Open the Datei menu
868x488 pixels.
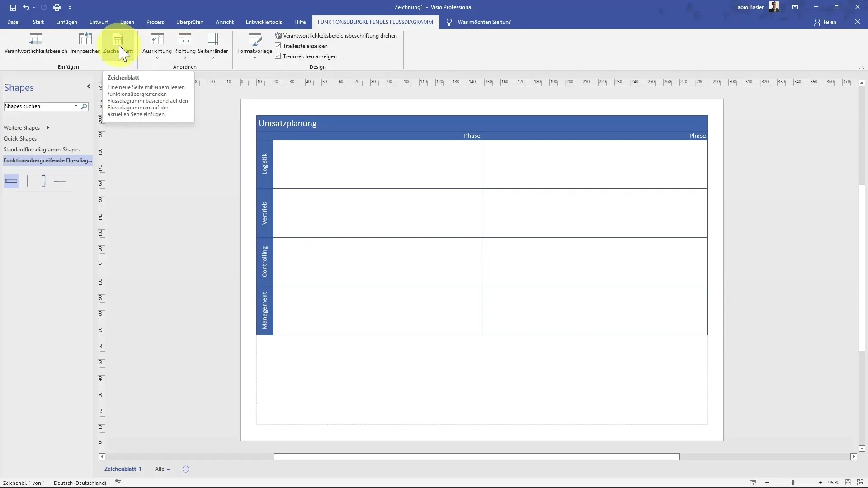pos(13,22)
